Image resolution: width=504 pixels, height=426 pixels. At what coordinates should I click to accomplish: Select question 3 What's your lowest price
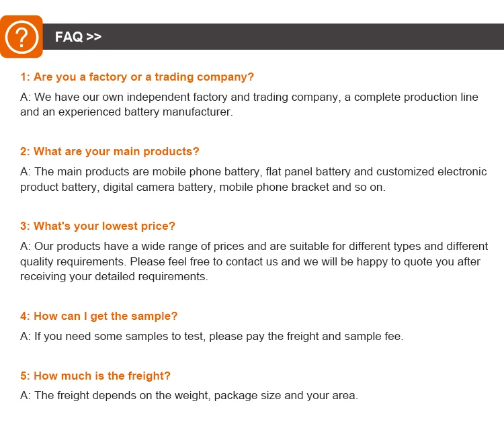97,226
